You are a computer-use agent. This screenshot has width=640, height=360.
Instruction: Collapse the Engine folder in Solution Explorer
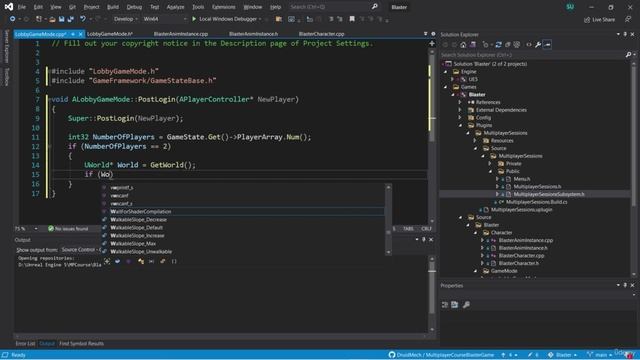446,71
